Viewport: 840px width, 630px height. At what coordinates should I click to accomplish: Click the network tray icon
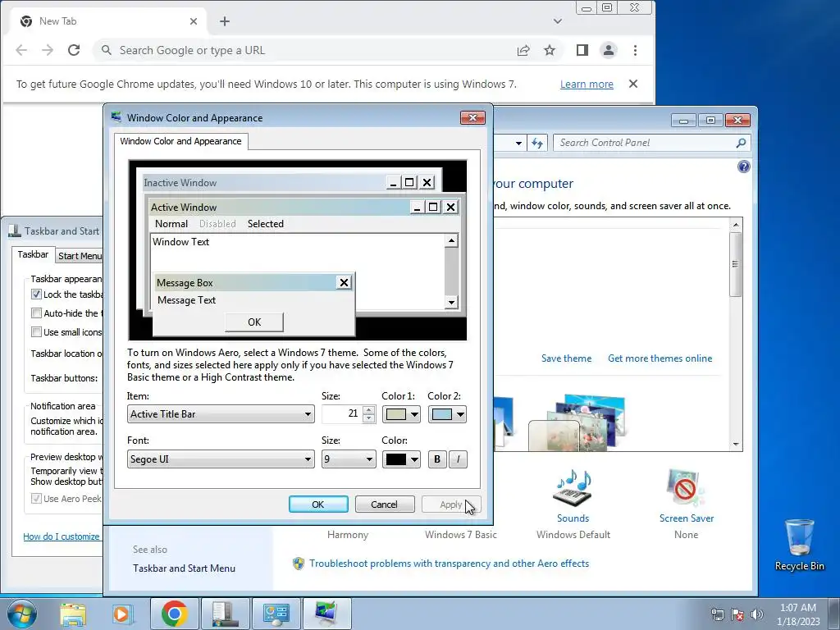coord(717,614)
